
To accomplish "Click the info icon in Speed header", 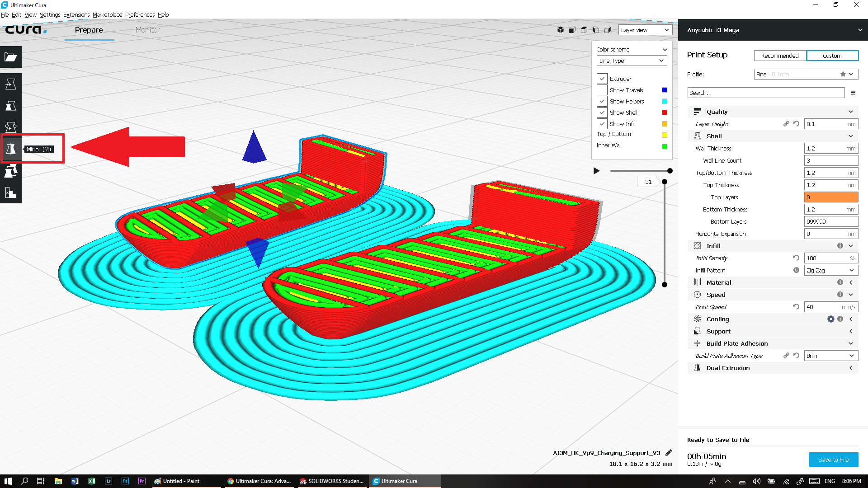I will [840, 295].
